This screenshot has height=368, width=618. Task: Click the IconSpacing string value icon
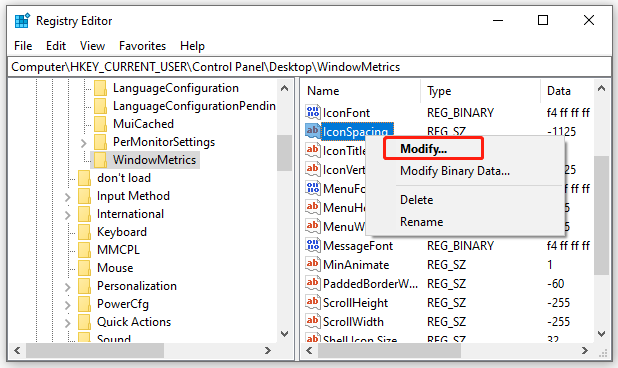[313, 131]
